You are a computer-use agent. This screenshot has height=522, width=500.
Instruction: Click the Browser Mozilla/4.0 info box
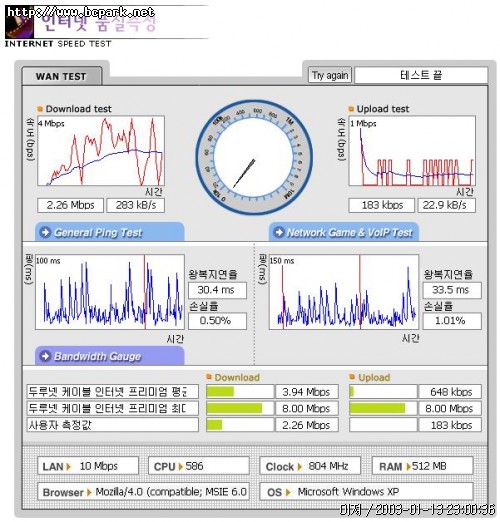coord(143,492)
